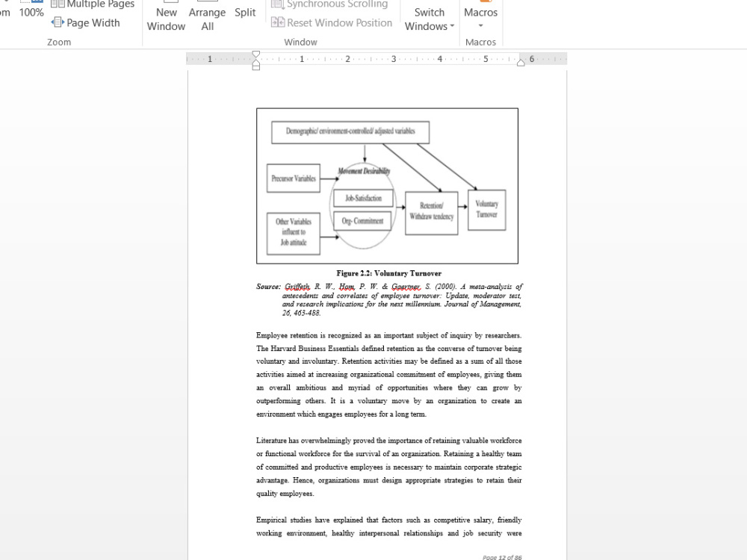The height and width of the screenshot is (560, 747).
Task: Click the Voluntary Turnover diagram image
Action: pos(387,186)
